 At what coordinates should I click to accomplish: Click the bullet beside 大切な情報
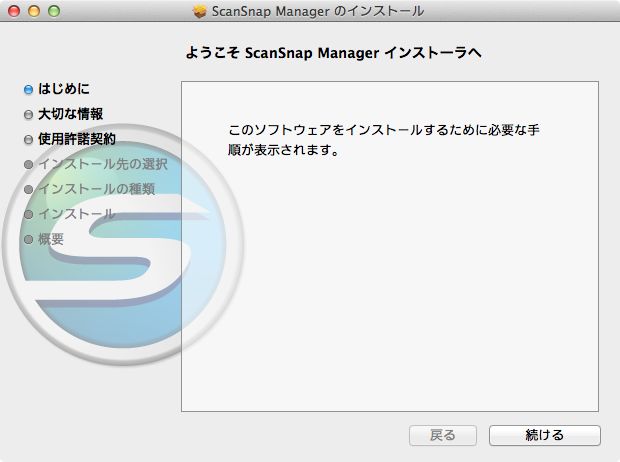(28, 114)
